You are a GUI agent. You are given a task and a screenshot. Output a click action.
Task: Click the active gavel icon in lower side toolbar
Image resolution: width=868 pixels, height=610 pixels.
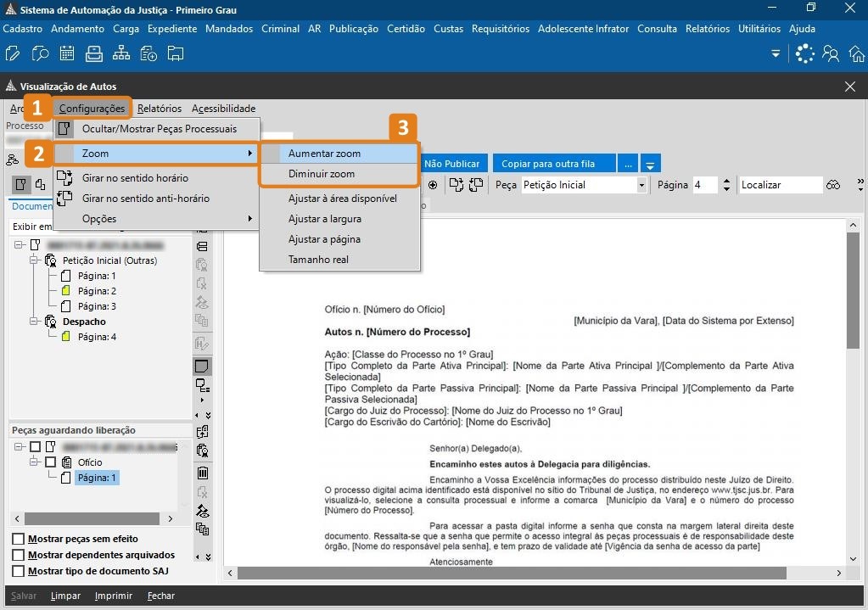[x=203, y=511]
